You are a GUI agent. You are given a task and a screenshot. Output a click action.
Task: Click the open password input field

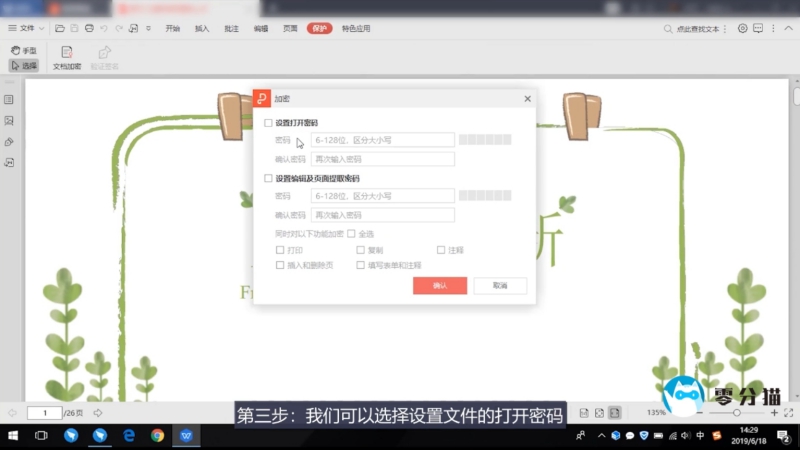tap(383, 141)
